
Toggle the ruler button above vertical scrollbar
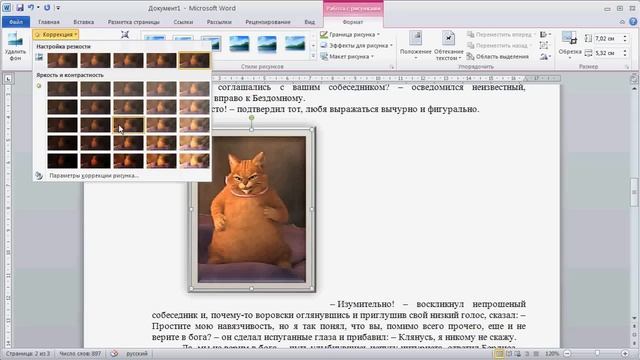click(x=634, y=79)
